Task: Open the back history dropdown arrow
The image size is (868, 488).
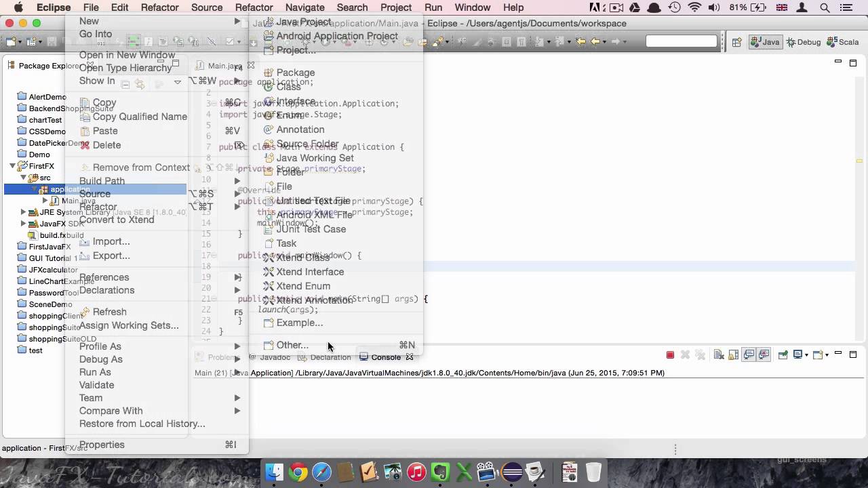Action: click(604, 42)
